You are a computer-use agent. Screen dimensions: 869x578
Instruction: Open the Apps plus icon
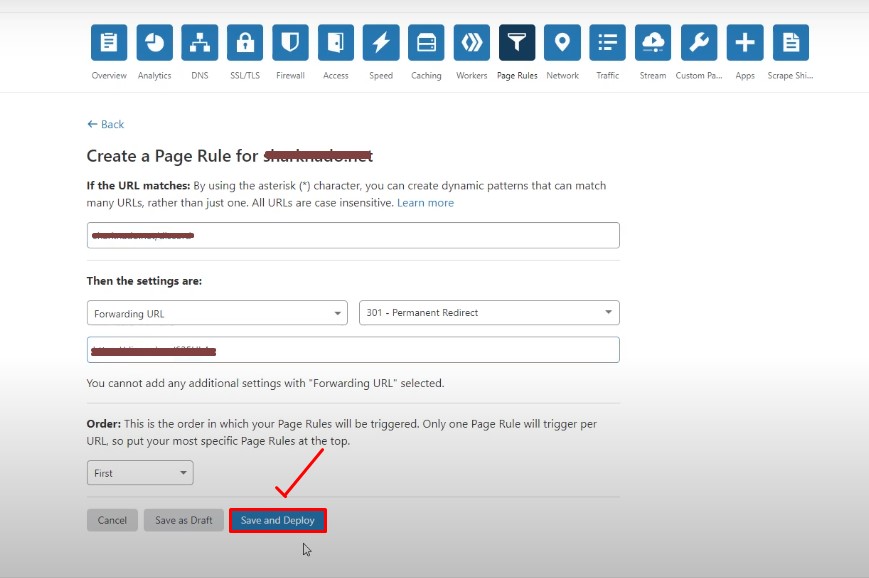point(745,43)
